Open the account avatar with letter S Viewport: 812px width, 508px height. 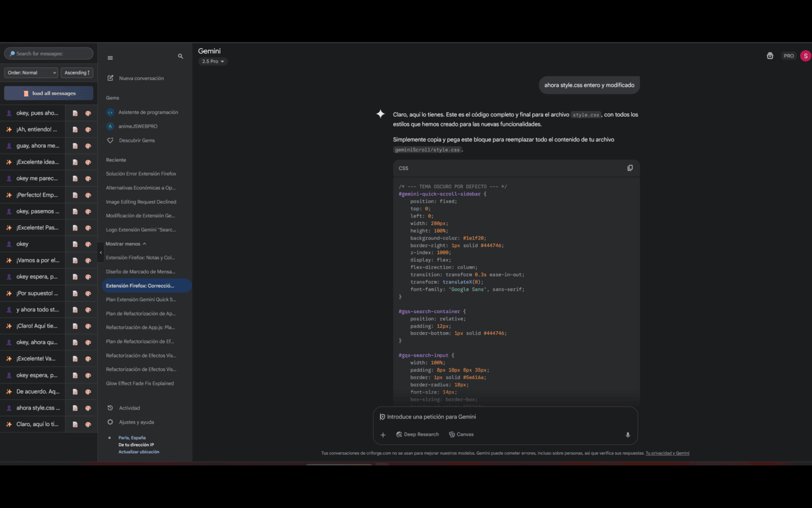806,56
